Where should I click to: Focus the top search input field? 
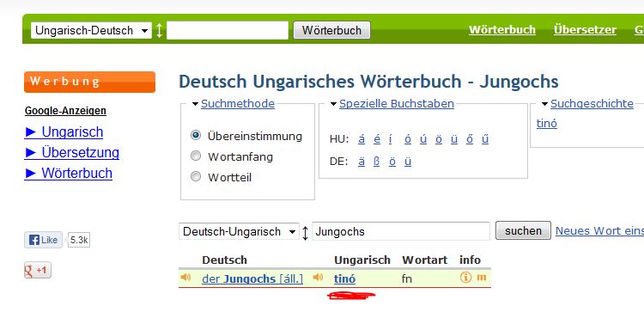[x=228, y=30]
